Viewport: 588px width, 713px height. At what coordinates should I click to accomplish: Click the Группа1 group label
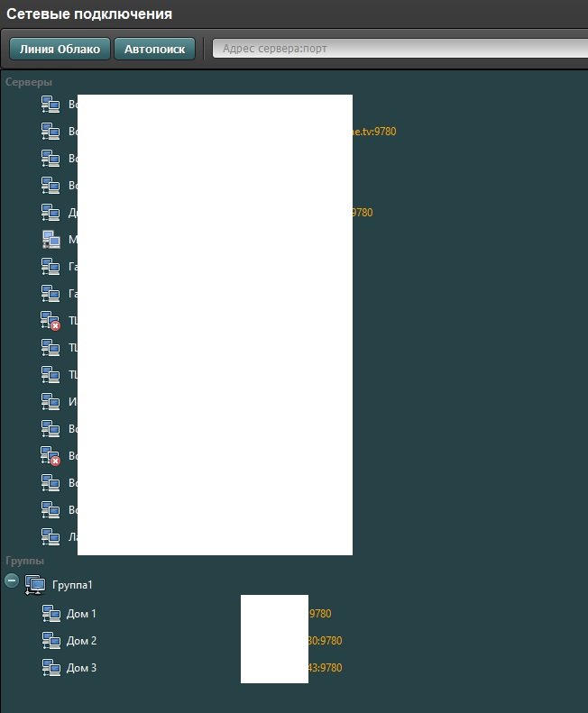pyautogui.click(x=72, y=585)
